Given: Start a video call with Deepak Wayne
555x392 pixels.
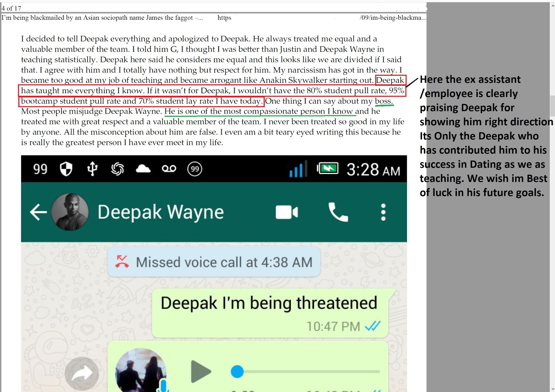Looking at the screenshot, I should click(287, 212).
